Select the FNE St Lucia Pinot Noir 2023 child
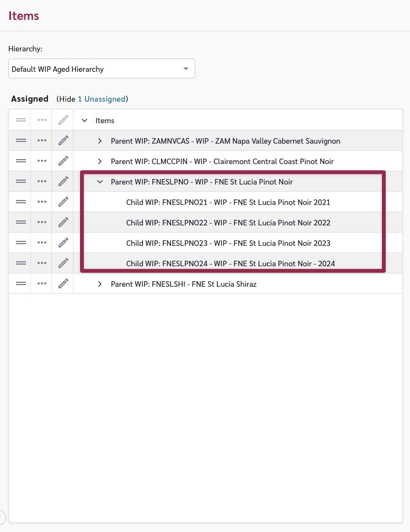 [228, 243]
